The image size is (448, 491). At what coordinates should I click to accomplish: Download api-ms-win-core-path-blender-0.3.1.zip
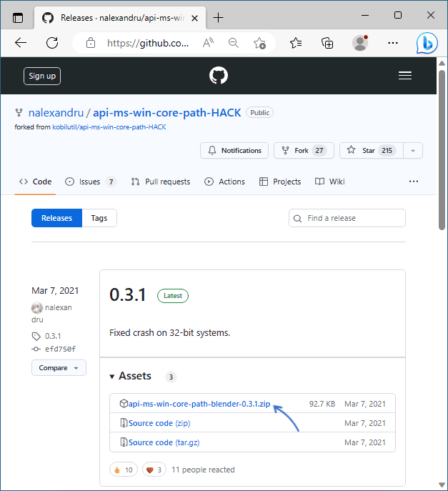tap(199, 404)
